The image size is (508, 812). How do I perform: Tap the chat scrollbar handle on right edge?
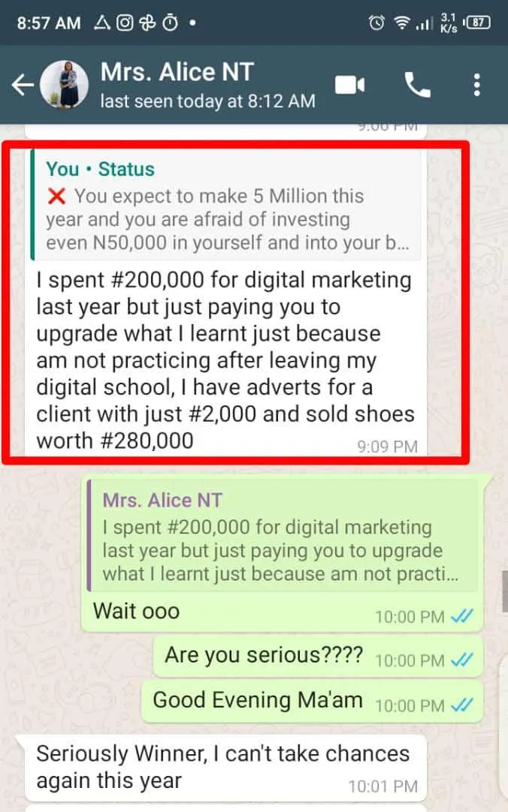point(505,592)
